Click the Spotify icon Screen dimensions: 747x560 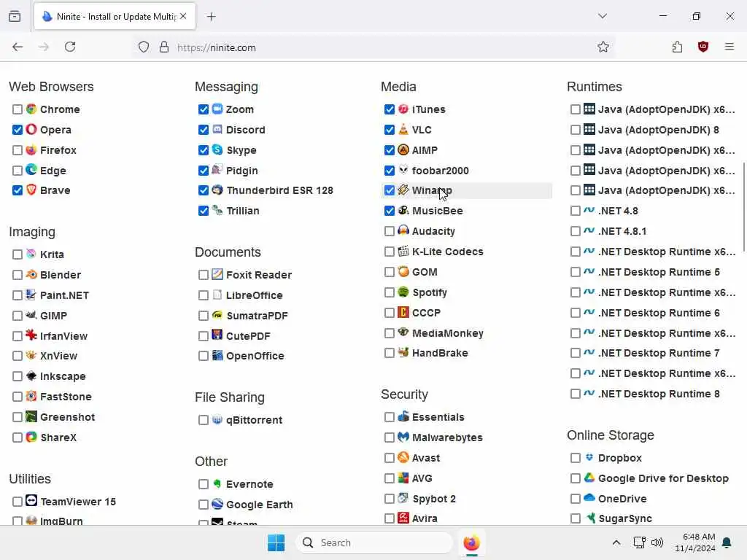pyautogui.click(x=403, y=292)
